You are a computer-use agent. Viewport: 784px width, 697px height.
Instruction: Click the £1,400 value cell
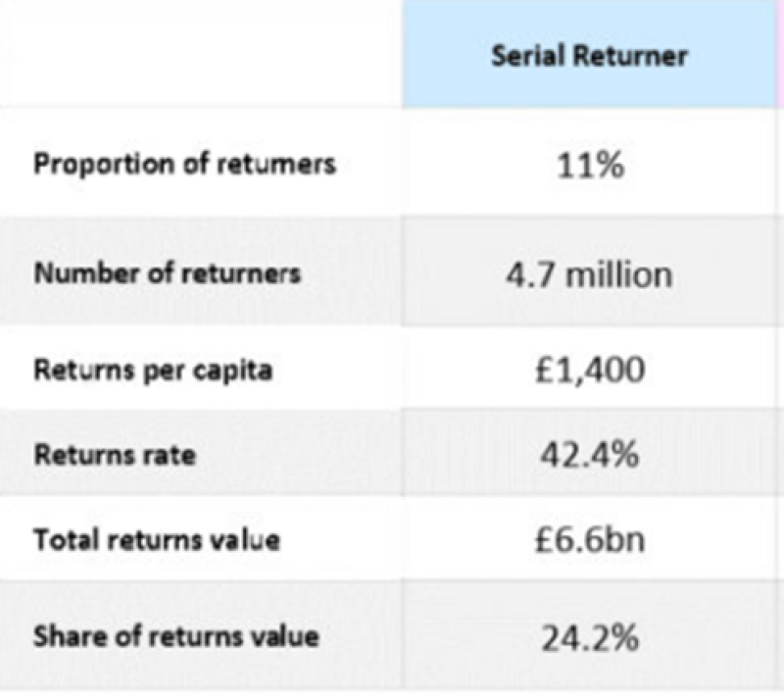[589, 373]
